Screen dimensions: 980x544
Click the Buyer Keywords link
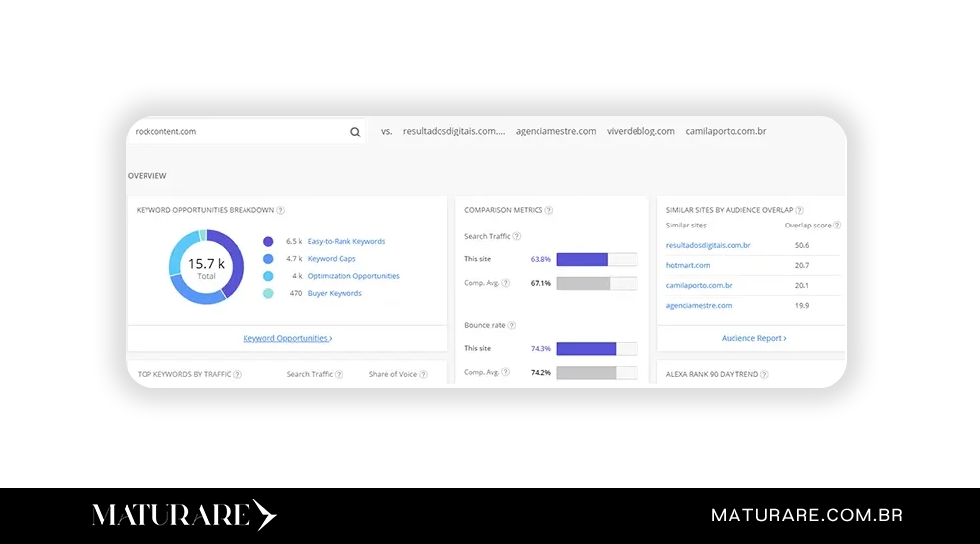tap(335, 293)
